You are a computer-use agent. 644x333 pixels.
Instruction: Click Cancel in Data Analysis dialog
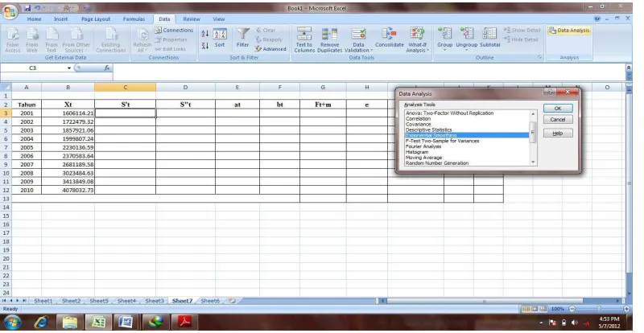pyautogui.click(x=558, y=120)
